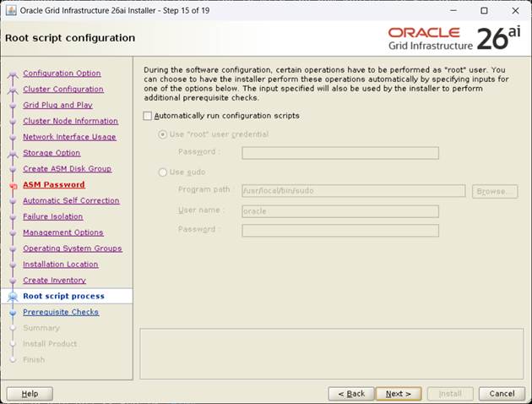Click the Root script process step marker

[13, 297]
